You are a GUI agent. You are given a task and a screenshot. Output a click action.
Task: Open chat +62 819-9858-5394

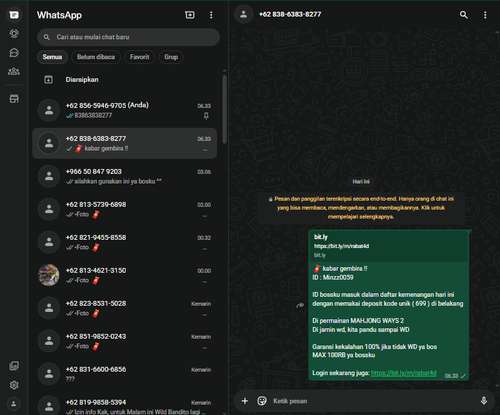click(x=125, y=404)
